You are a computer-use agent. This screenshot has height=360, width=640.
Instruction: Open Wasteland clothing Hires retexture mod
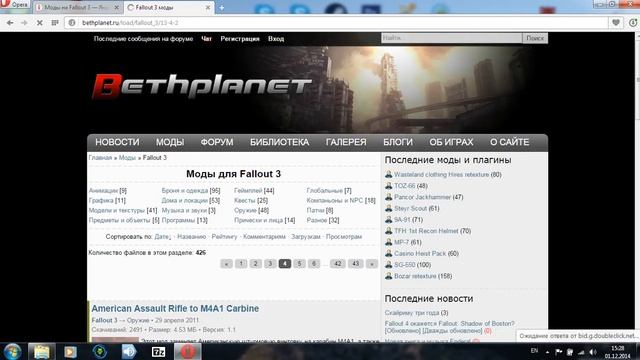coord(441,175)
